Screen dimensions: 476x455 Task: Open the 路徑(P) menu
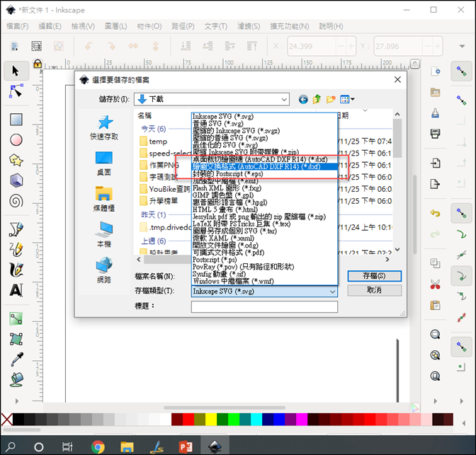183,26
